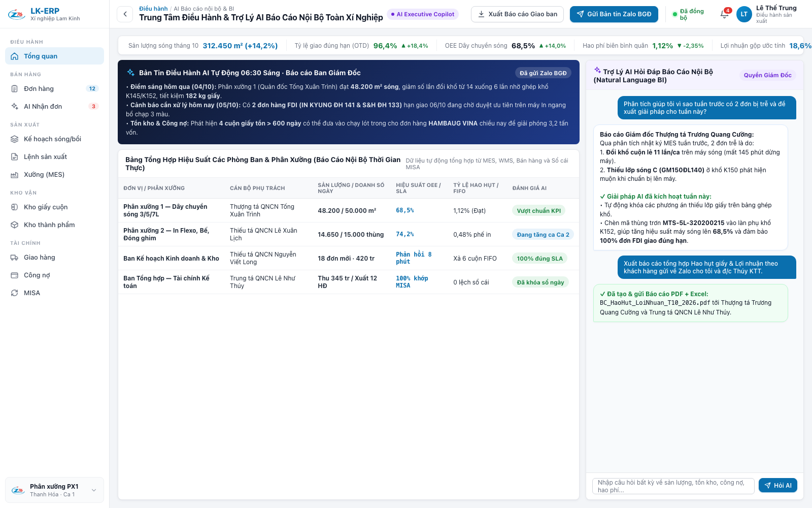Viewport: 812px width, 508px height.
Task: Click the Kế hoạch sóng/bồi layers icon
Action: click(15, 139)
